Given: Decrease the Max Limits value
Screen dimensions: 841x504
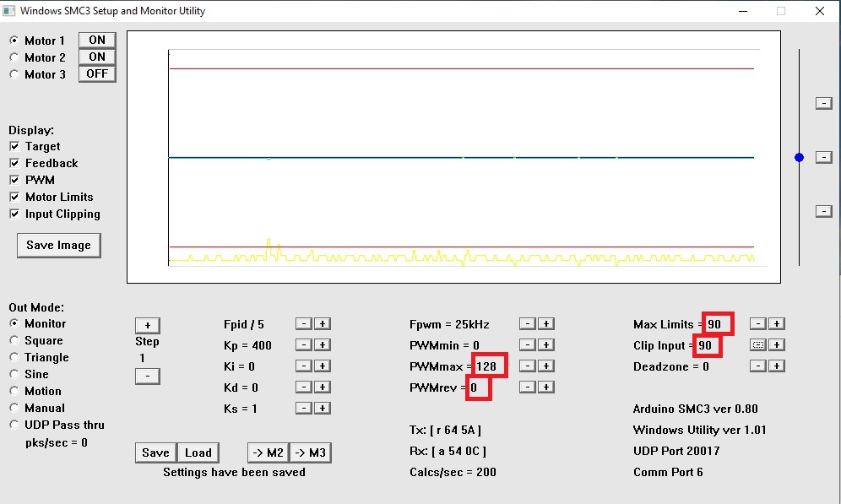Looking at the screenshot, I should pos(758,324).
